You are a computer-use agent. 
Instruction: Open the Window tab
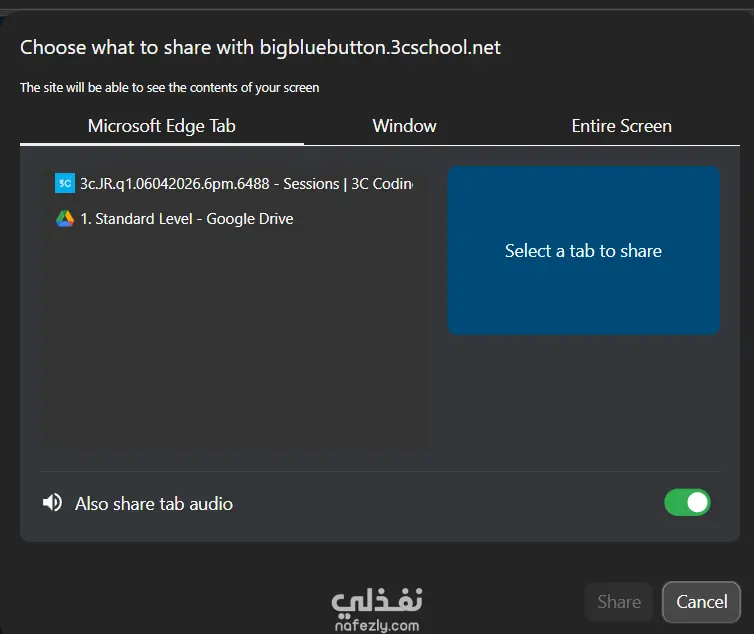pyautogui.click(x=404, y=126)
